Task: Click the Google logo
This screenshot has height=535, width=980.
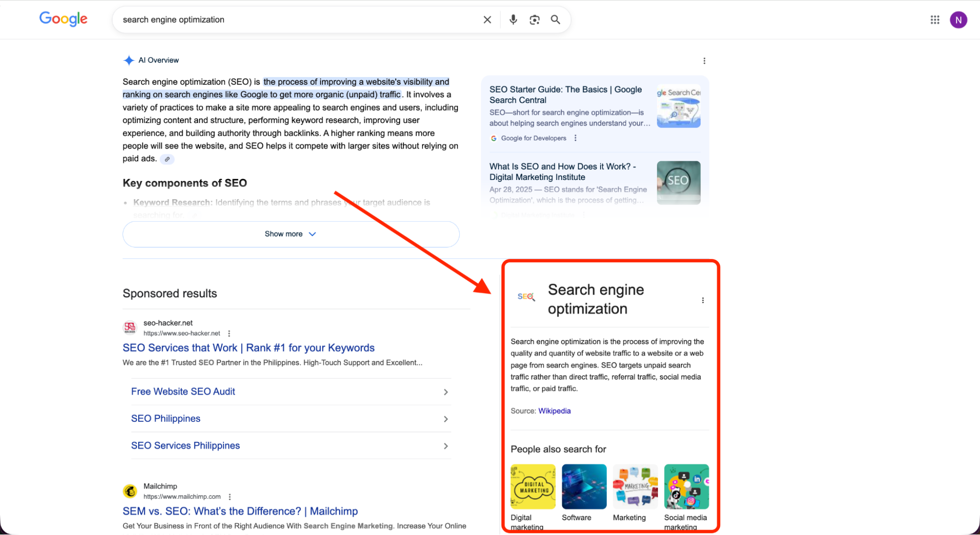Action: pyautogui.click(x=63, y=19)
